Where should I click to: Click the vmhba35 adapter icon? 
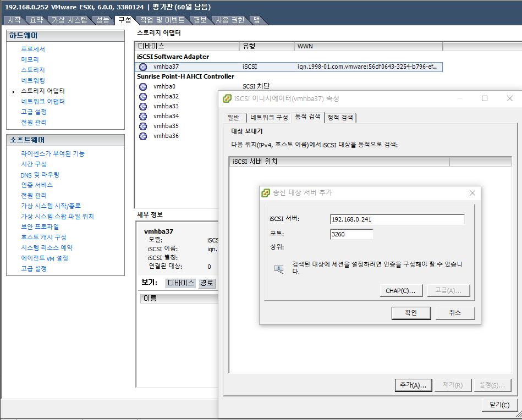[143, 126]
